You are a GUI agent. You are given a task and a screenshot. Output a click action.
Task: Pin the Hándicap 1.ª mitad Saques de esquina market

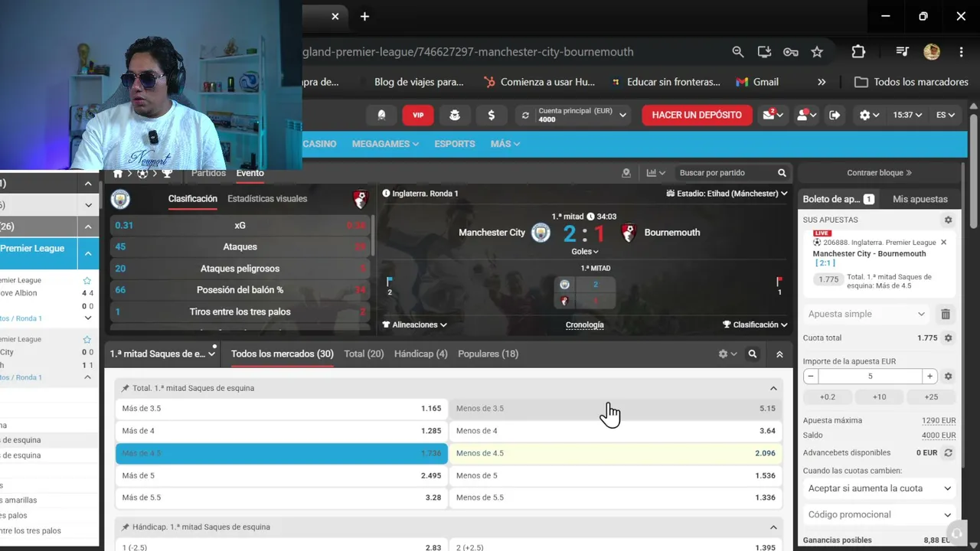(126, 527)
